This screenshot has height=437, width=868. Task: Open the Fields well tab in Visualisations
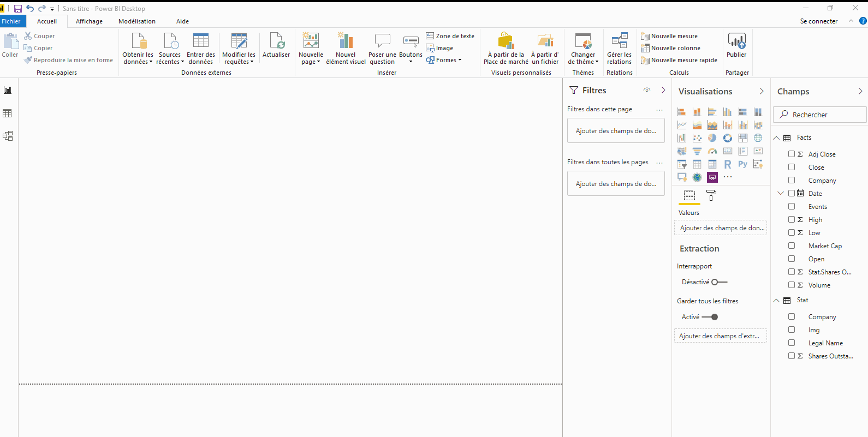tap(689, 195)
